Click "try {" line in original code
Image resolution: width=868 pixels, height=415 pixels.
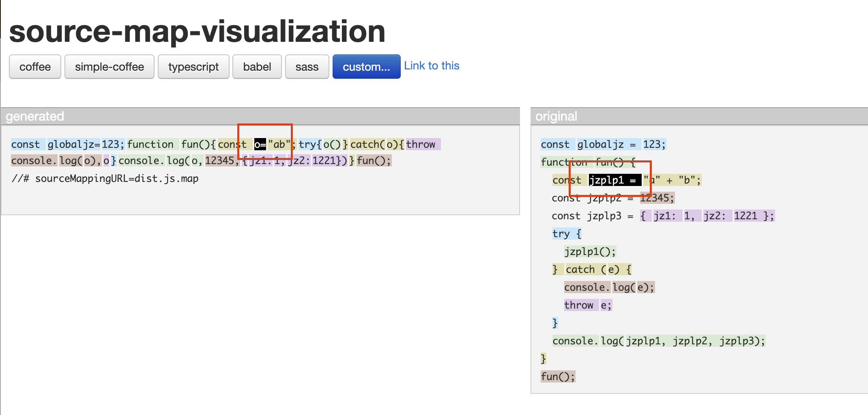[x=567, y=233]
